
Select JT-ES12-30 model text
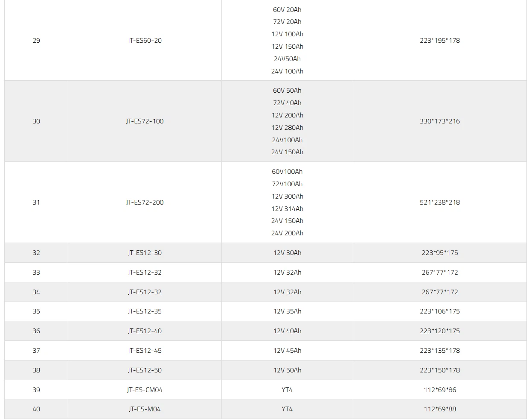pos(145,253)
